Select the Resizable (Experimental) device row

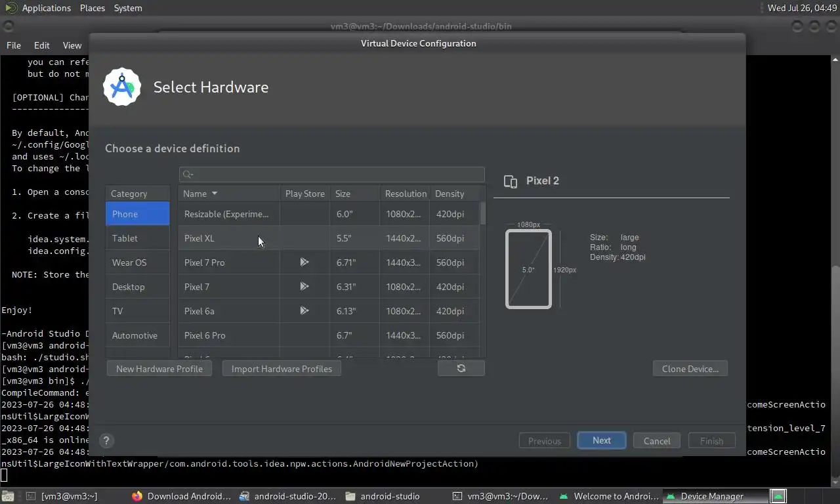(329, 214)
